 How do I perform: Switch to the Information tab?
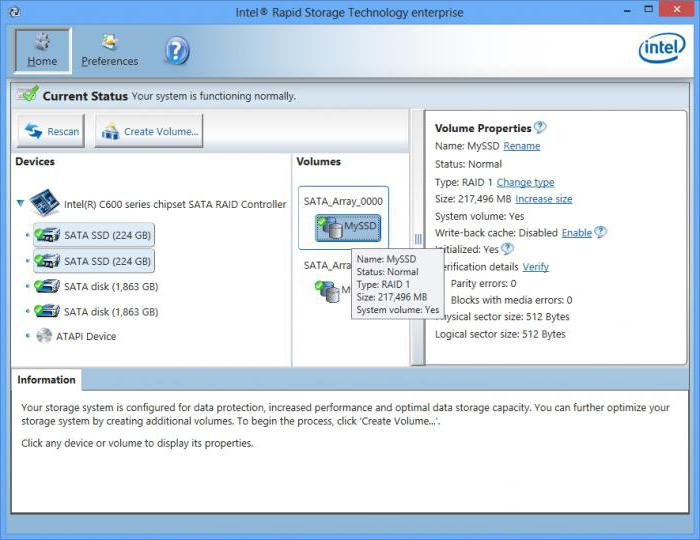click(x=46, y=380)
